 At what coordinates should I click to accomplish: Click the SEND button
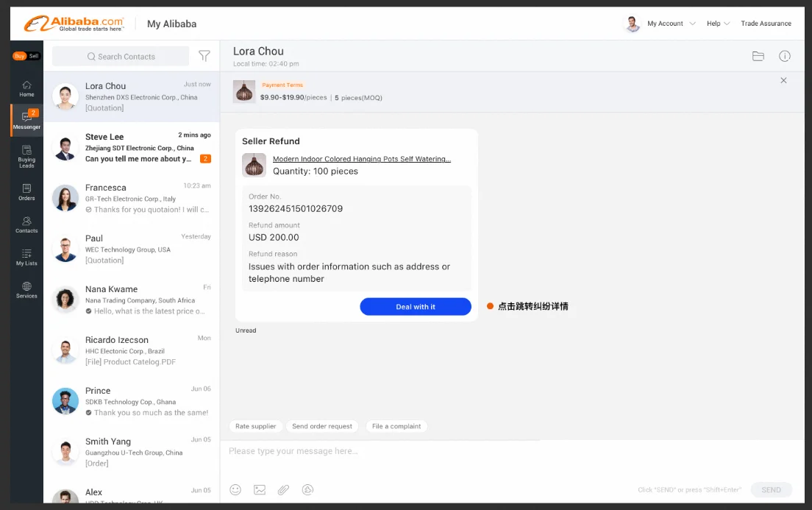[771, 490]
